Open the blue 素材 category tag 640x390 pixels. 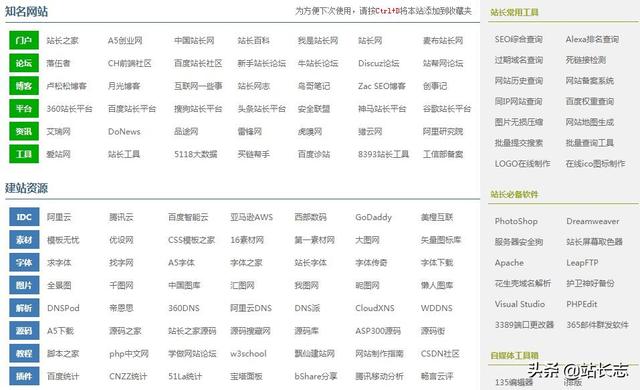pos(24,239)
